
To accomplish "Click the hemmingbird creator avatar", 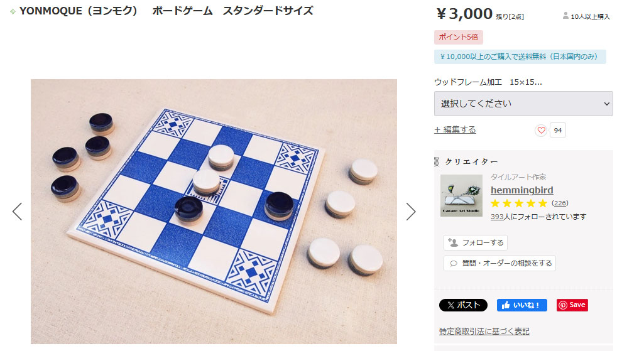I will click(x=461, y=195).
